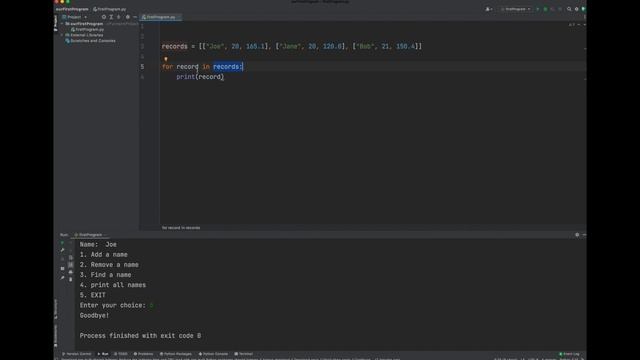This screenshot has height=360, width=640.
Task: Open the Python Console tool tab
Action: coord(213,354)
